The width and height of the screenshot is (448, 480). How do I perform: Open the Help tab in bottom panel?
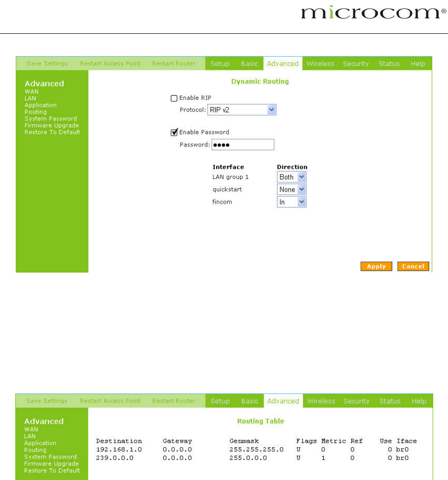point(418,401)
